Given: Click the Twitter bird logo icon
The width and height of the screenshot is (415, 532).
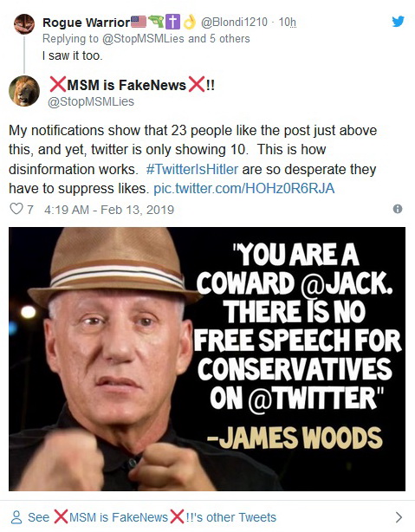Looking at the screenshot, I should (x=398, y=22).
